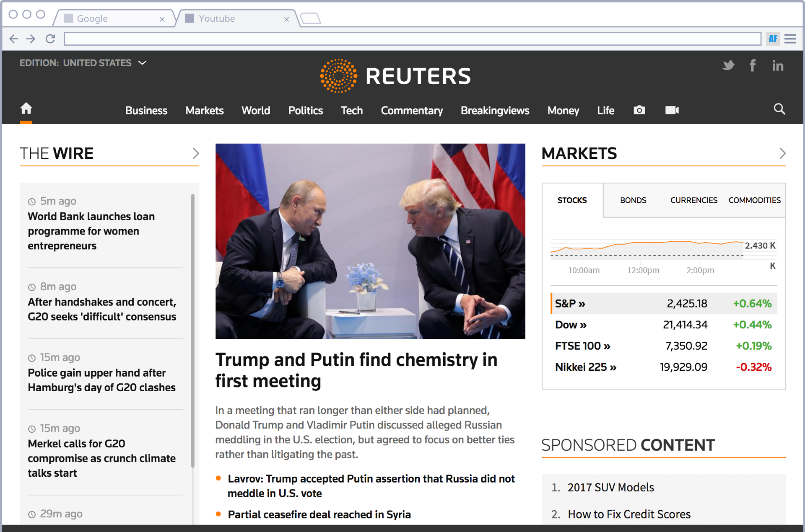Image resolution: width=805 pixels, height=532 pixels.
Task: Open Reuters Facebook page icon
Action: [753, 65]
